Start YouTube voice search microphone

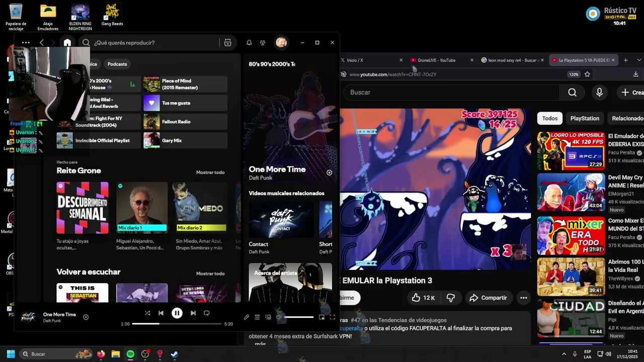pos(599,93)
